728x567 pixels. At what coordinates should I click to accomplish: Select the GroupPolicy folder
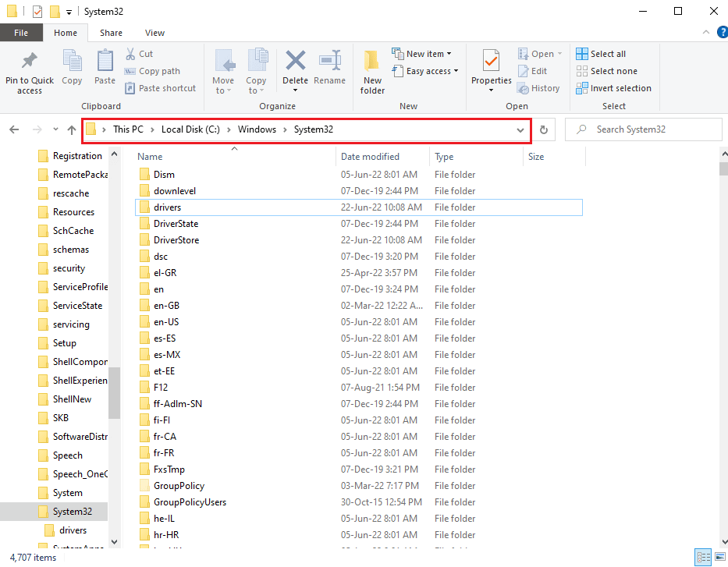tap(358, 486)
